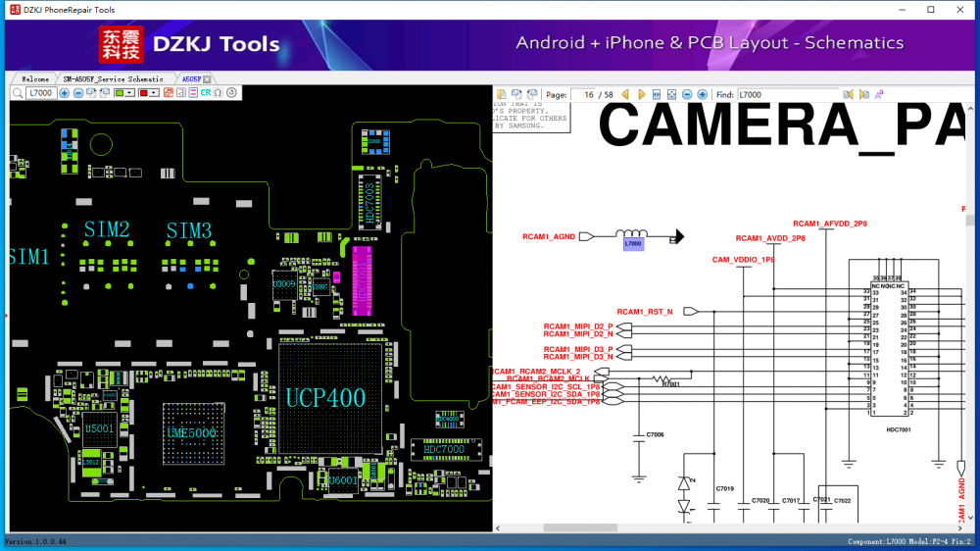Click the SIM3 label on PCB

coord(189,230)
